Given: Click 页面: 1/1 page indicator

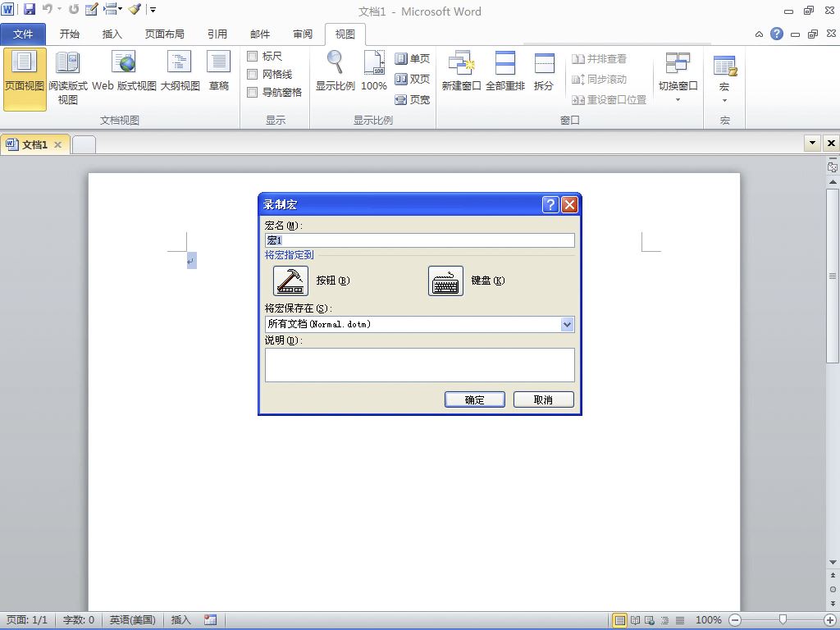Looking at the screenshot, I should click(x=27, y=620).
